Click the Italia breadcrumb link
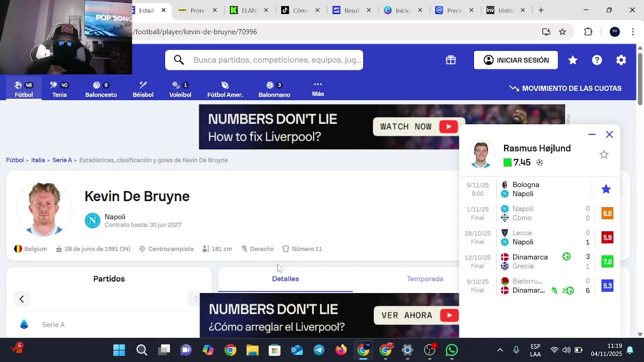The width and height of the screenshot is (644, 362). pyautogui.click(x=38, y=160)
